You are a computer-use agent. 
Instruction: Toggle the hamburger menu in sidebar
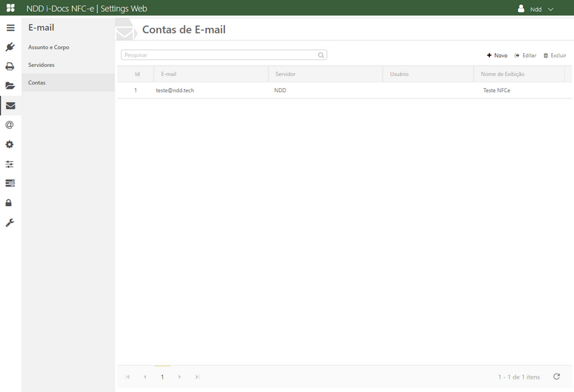point(10,28)
